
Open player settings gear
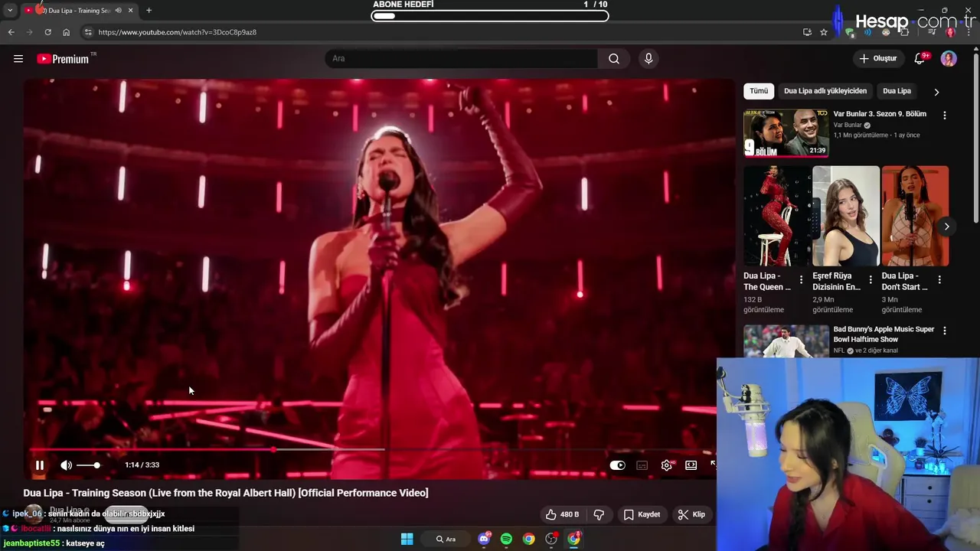(667, 465)
